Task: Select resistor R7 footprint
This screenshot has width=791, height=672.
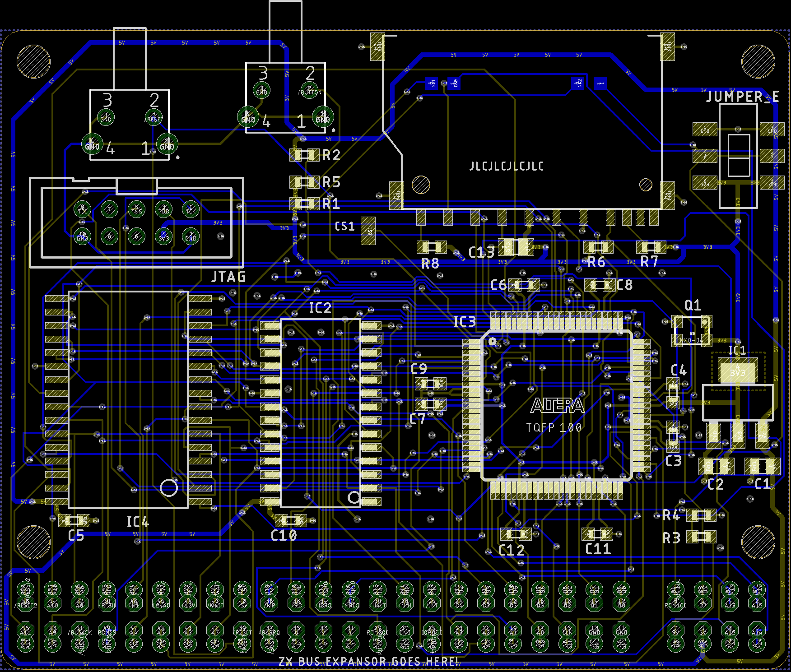Action: (x=651, y=247)
